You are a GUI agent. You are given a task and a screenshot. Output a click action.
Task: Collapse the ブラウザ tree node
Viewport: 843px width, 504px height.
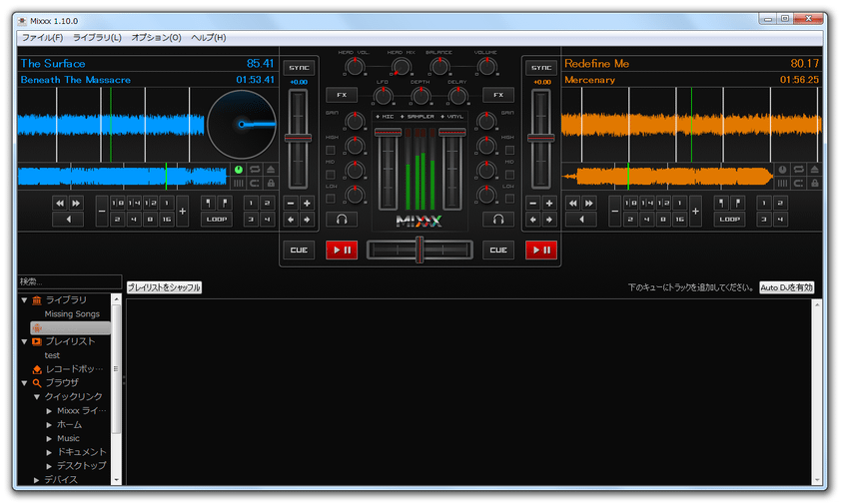tap(24, 383)
